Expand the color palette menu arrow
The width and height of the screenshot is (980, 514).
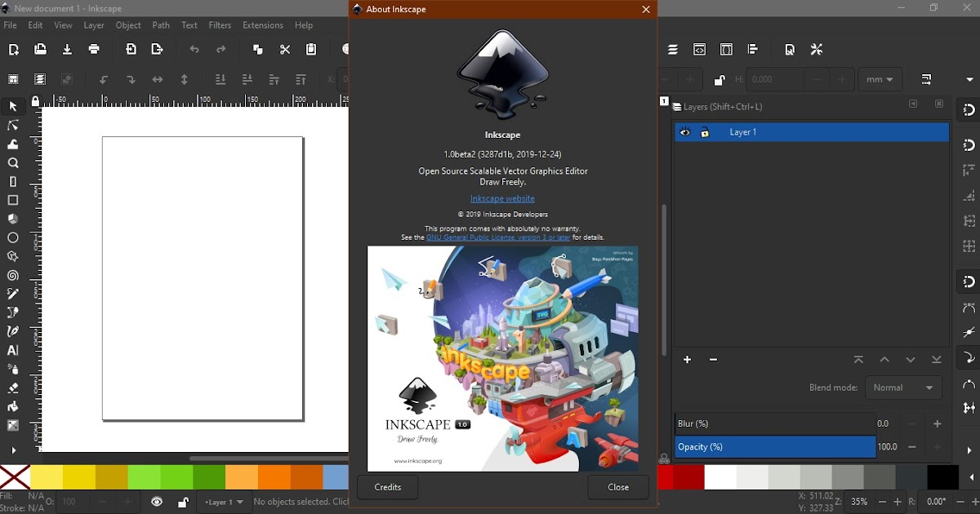[x=971, y=477]
